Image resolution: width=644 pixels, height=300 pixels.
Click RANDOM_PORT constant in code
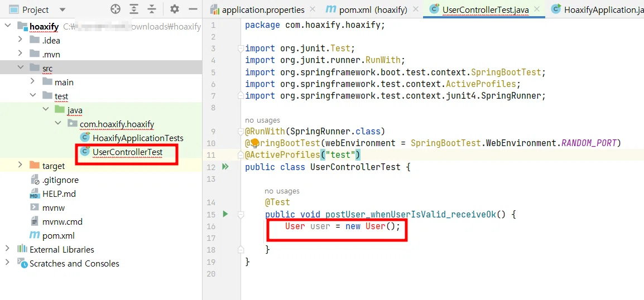pos(589,143)
